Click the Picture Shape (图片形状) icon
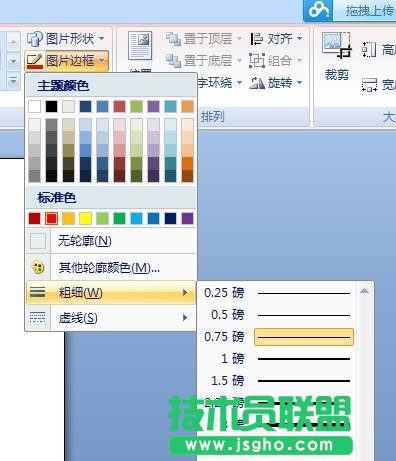396x461 pixels. pos(35,39)
